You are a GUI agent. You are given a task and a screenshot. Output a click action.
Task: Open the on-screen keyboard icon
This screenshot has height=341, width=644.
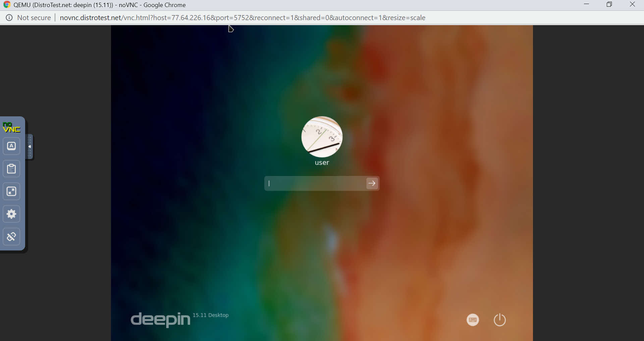473,320
